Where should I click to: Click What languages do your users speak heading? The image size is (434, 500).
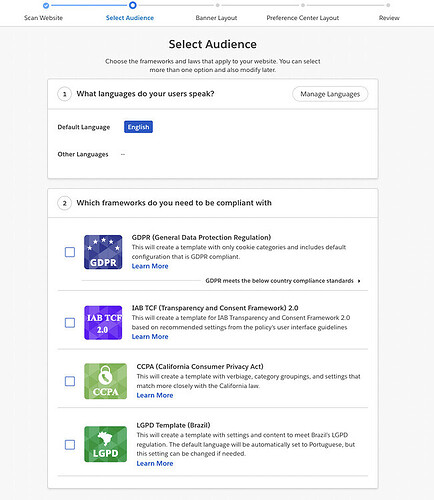pos(145,94)
